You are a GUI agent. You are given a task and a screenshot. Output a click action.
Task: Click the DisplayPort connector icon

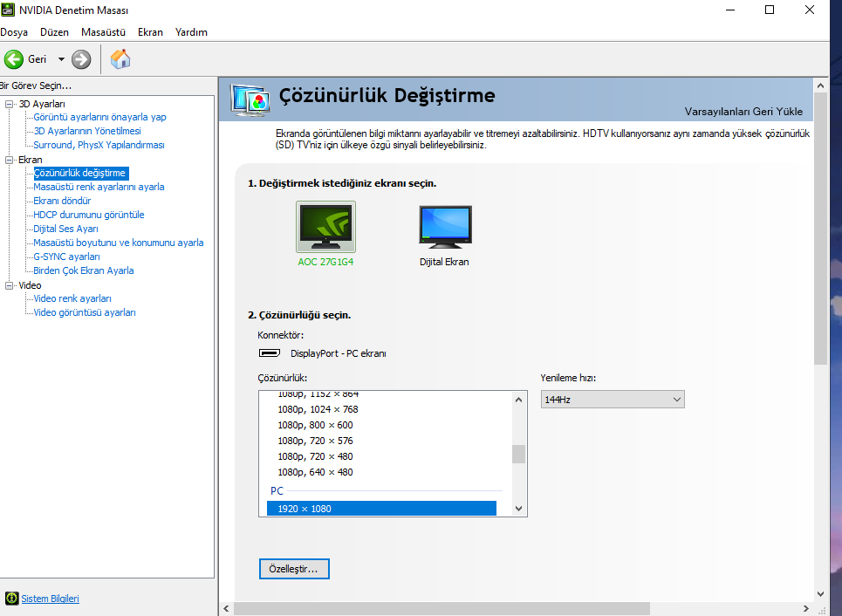[x=270, y=352]
